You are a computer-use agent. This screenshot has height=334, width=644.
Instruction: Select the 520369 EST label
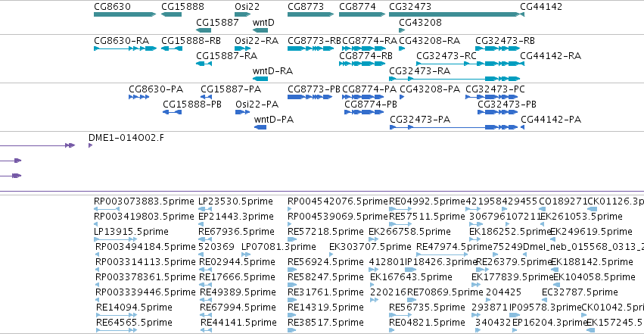coord(216,247)
